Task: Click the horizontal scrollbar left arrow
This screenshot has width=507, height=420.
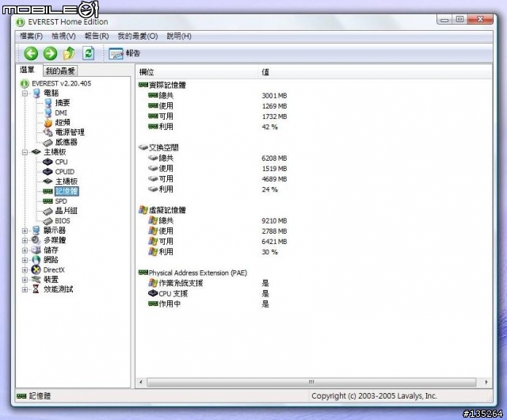Action: tap(141, 382)
